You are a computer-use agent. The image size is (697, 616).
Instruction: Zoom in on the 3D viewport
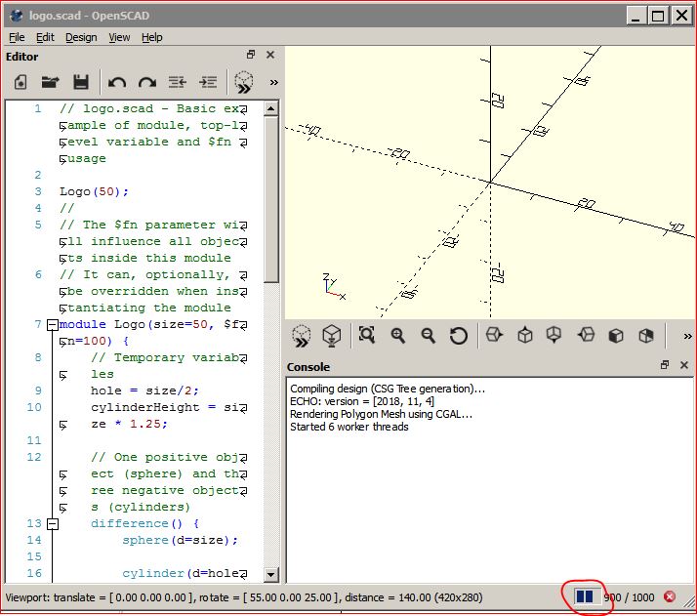point(397,336)
